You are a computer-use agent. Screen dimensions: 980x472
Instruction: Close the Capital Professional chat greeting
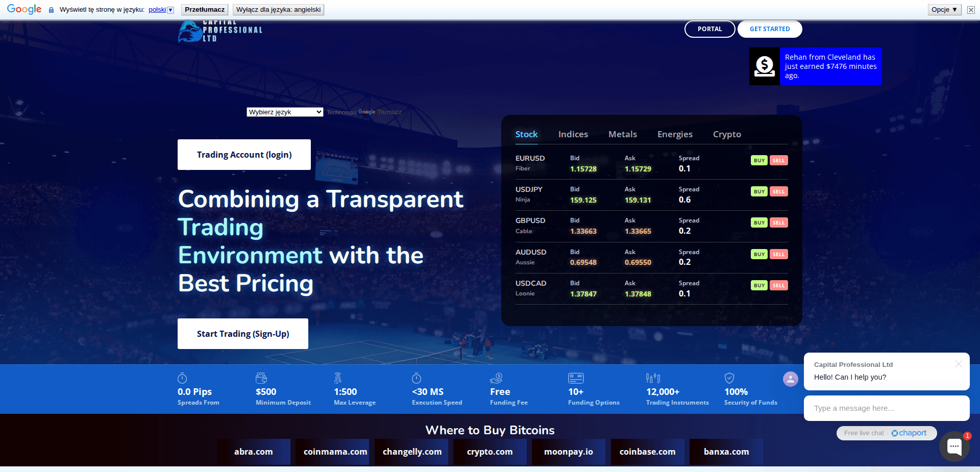pyautogui.click(x=959, y=364)
